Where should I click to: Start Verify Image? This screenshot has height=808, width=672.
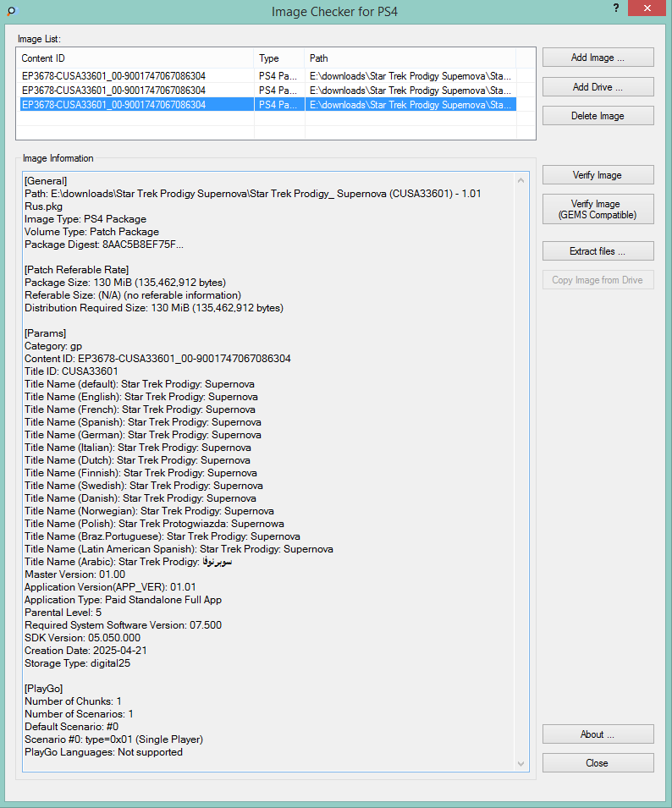tap(598, 175)
